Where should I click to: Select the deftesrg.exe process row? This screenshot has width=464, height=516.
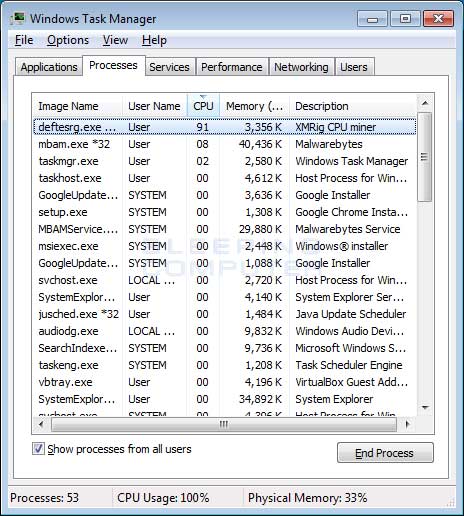coord(225,127)
